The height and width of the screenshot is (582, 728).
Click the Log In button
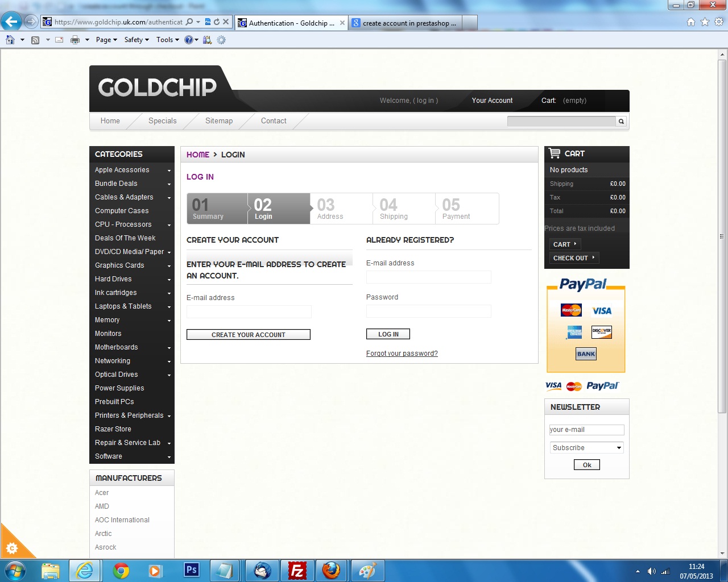[x=388, y=334]
